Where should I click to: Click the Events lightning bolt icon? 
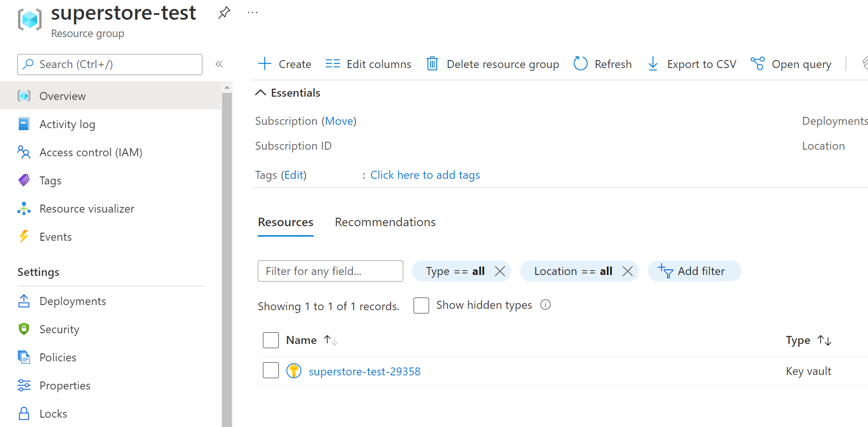pyautogui.click(x=24, y=236)
